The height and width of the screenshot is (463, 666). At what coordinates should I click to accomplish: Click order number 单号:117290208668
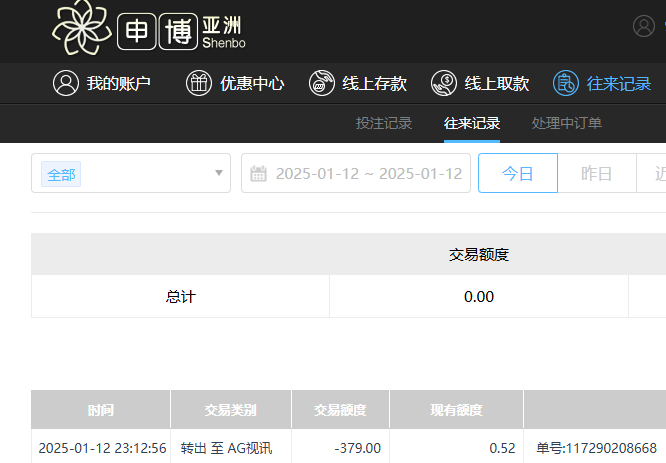pos(596,448)
